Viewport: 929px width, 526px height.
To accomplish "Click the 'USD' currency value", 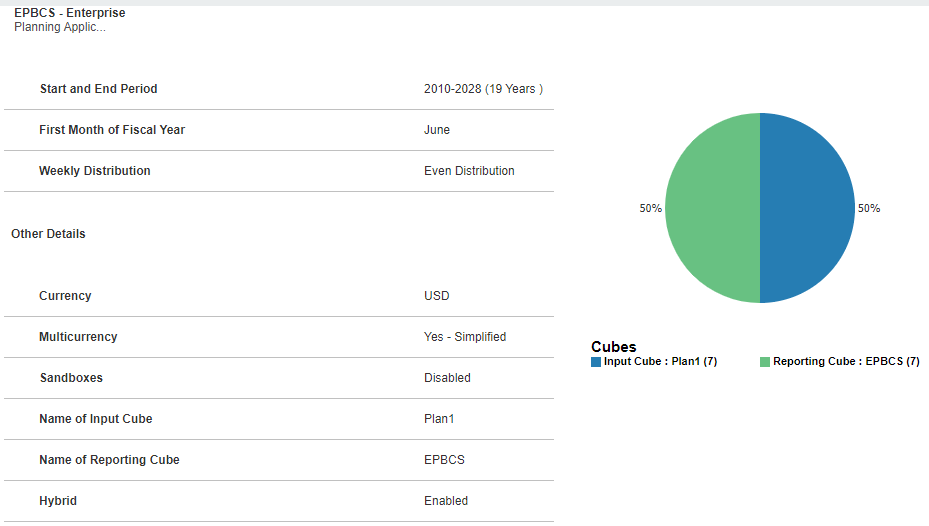I will 437,296.
